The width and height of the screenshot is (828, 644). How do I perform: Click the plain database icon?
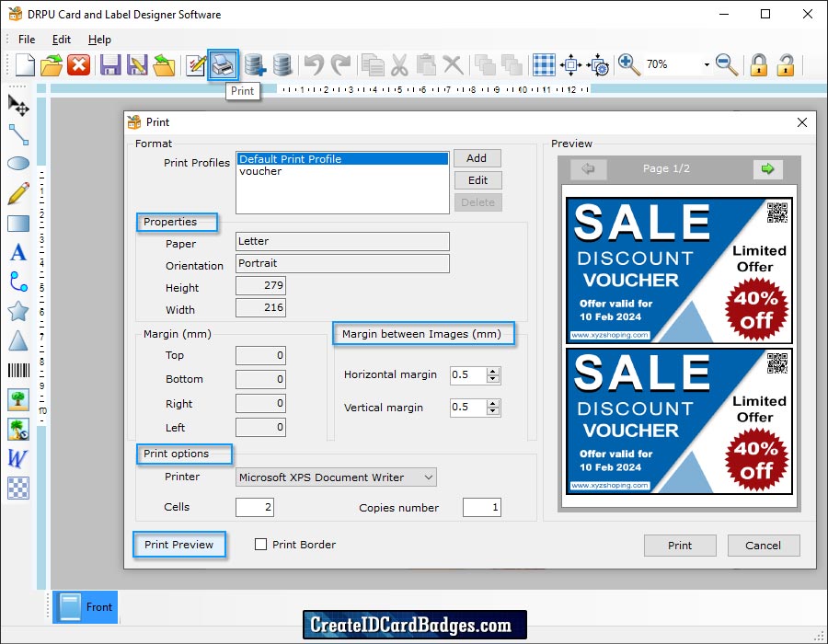(282, 65)
